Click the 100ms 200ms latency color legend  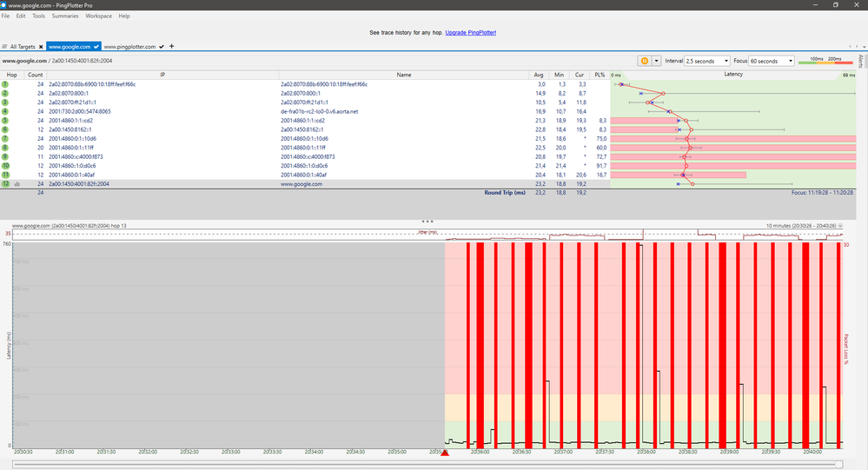point(826,61)
